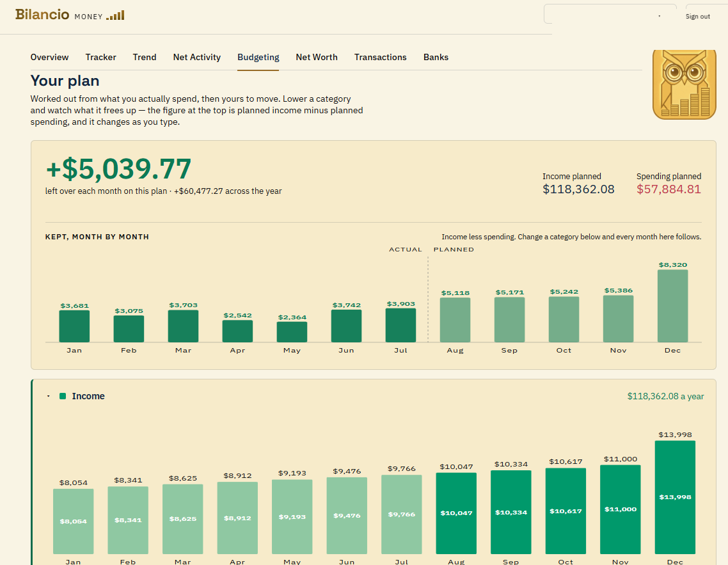Click the +$60,477.27 across the year text
The height and width of the screenshot is (565, 728).
228,191
